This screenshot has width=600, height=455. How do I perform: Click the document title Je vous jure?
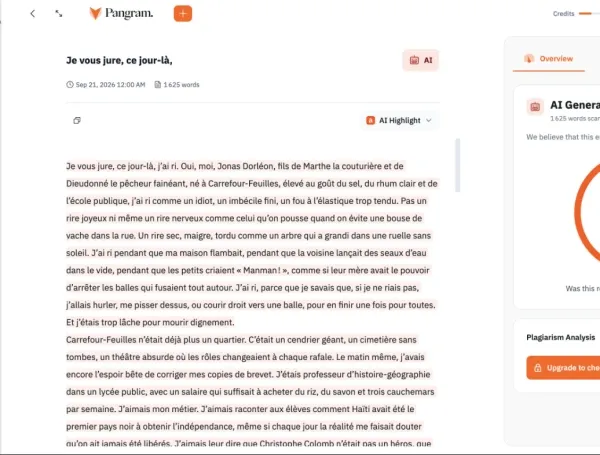click(x=119, y=60)
